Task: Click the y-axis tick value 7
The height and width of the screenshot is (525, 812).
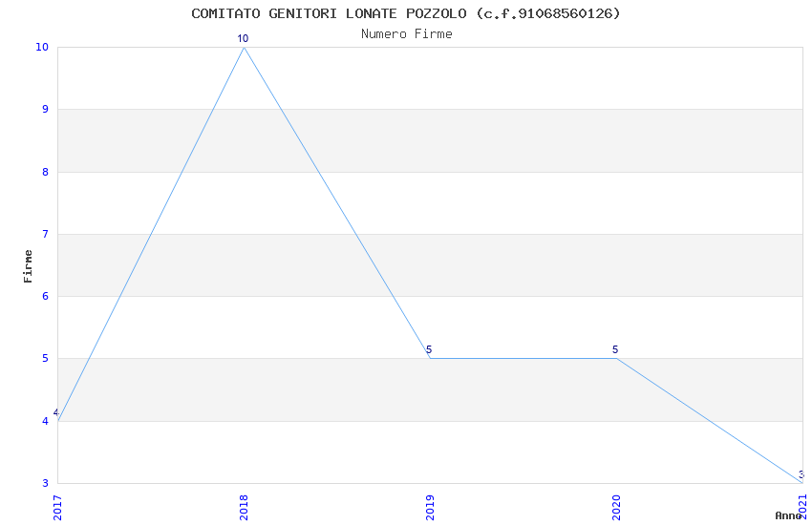Action: 46,234
